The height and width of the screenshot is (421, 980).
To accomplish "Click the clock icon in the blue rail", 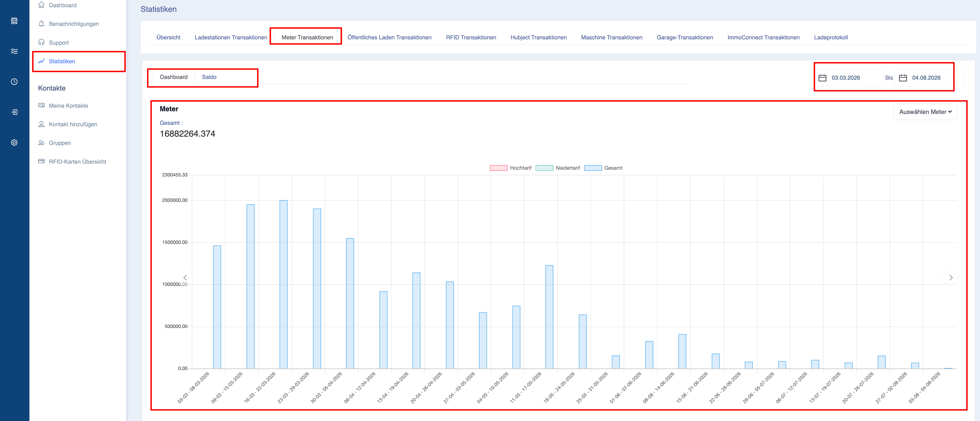I will pyautogui.click(x=14, y=82).
